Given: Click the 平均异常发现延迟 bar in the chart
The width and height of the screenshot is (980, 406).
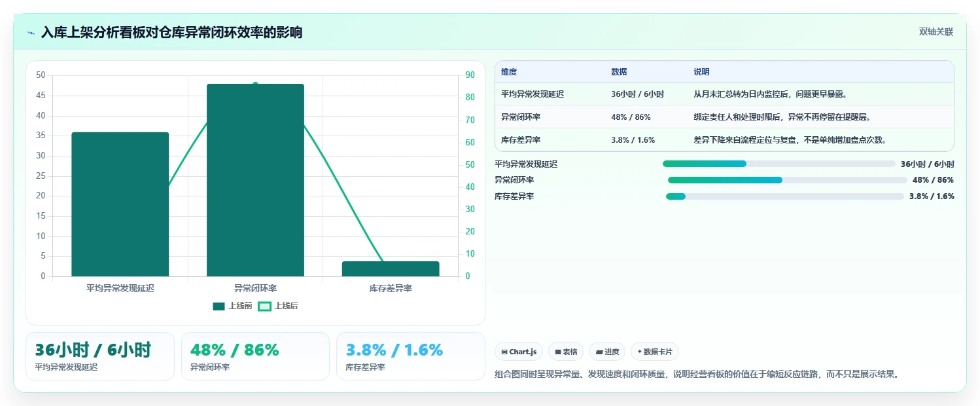Looking at the screenshot, I should click(120, 204).
